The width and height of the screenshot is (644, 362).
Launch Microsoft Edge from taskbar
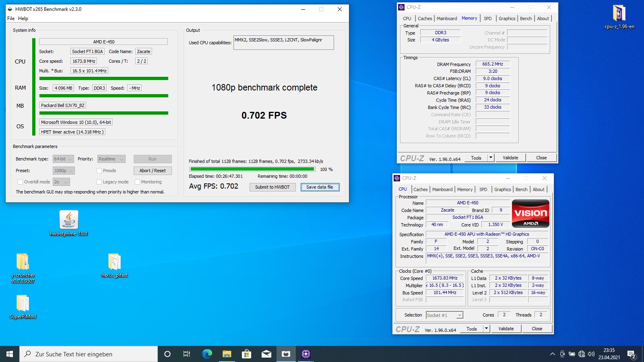[207, 354]
